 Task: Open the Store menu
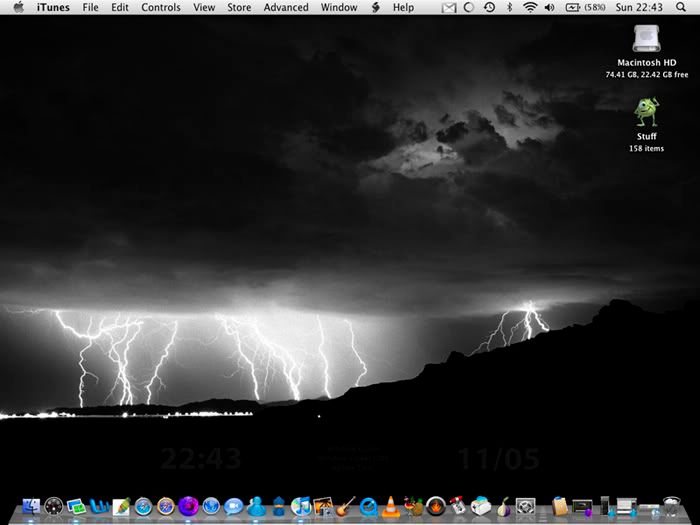pyautogui.click(x=239, y=8)
